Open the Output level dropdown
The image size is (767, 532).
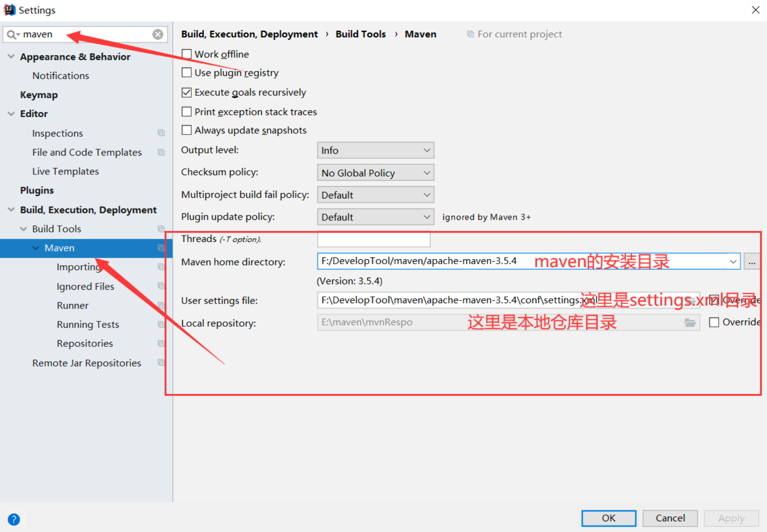coord(375,150)
